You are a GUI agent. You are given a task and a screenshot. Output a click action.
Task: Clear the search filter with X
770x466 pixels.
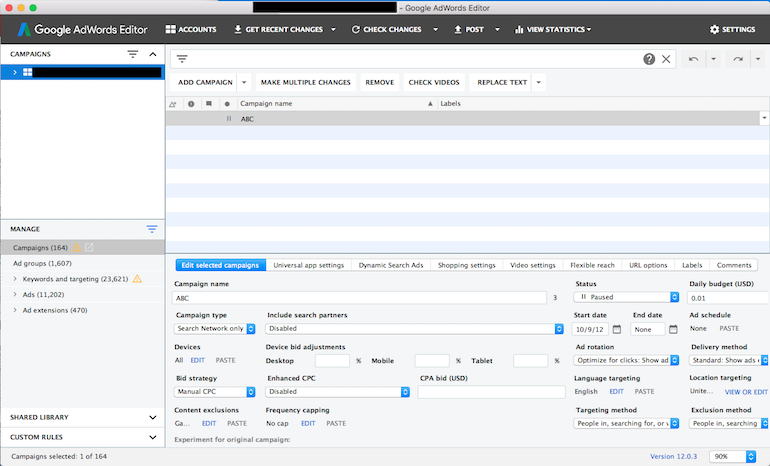[666, 59]
